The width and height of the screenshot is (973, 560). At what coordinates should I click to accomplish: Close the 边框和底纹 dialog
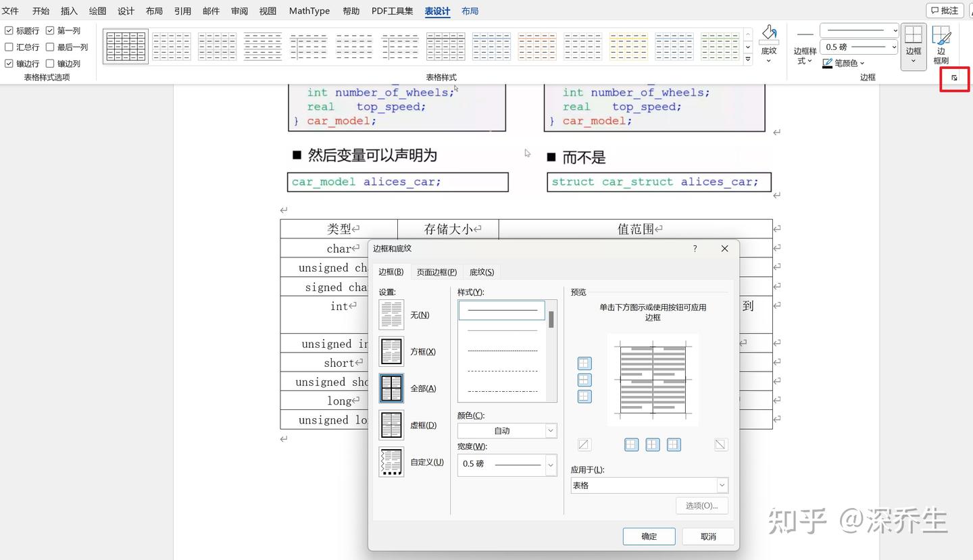(x=724, y=249)
